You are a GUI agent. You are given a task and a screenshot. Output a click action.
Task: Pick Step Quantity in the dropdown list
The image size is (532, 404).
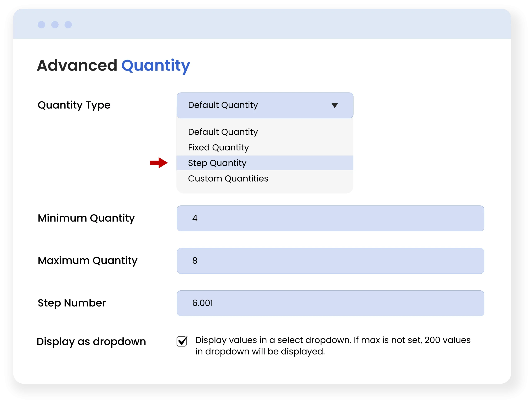(x=217, y=163)
